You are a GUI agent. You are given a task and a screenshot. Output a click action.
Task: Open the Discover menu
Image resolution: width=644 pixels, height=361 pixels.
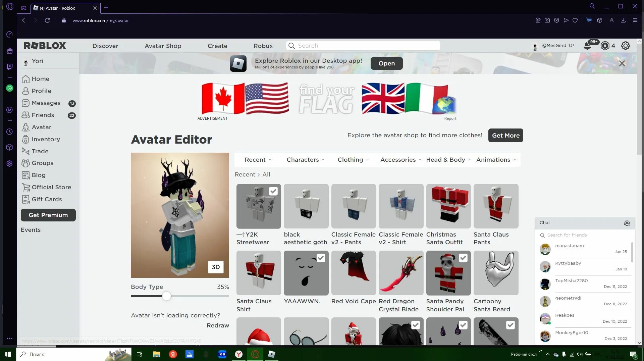point(105,46)
